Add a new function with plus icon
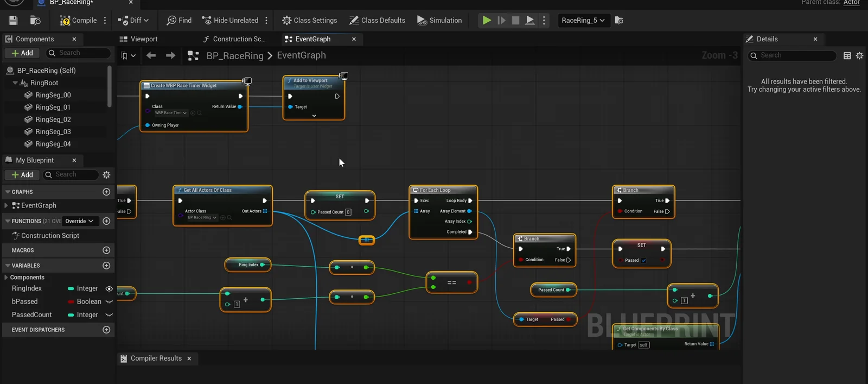Viewport: 868px width, 384px height. 106,221
